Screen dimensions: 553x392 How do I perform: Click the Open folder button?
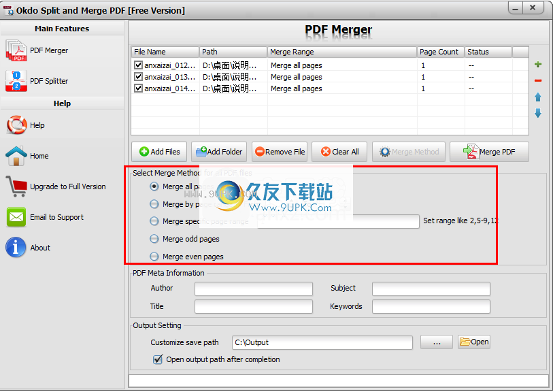(474, 342)
